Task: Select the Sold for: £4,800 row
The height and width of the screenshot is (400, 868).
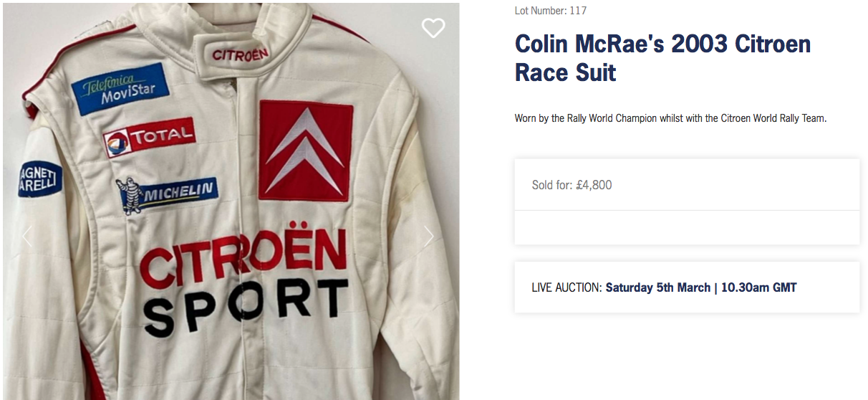Action: (x=686, y=185)
